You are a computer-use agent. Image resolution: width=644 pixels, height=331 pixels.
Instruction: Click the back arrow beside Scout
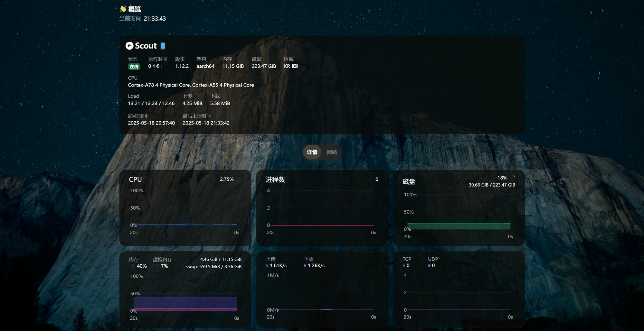(129, 46)
